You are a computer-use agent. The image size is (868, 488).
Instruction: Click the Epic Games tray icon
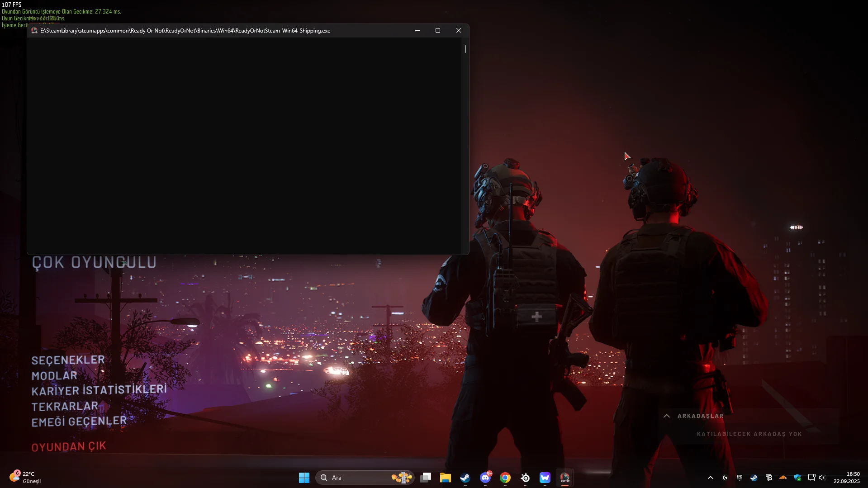tap(740, 478)
